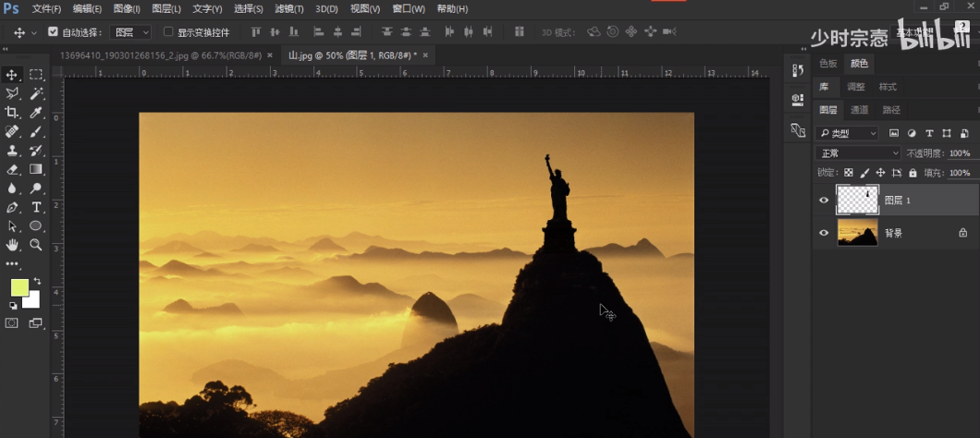Toggle lock position move icon

point(881,173)
